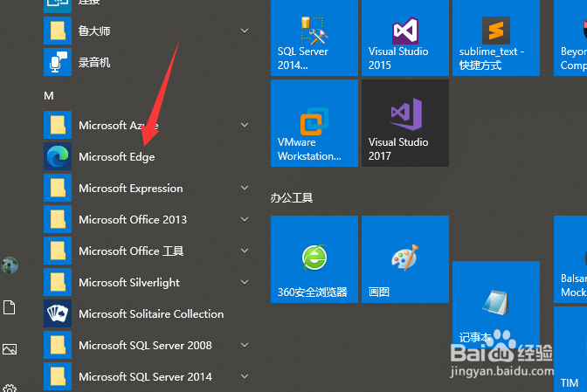This screenshot has width=587, height=392.
Task: Click the 鲁大师 folder icon
Action: pos(58,31)
